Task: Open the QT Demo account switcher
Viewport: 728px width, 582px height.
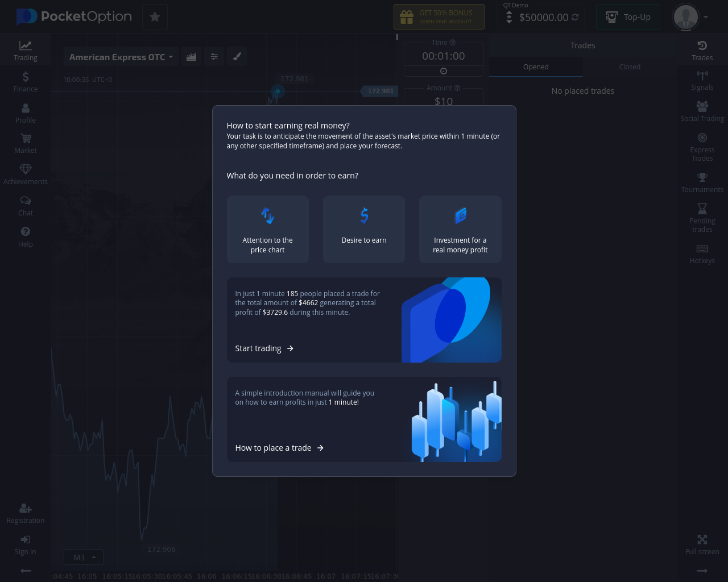Action: [x=508, y=17]
